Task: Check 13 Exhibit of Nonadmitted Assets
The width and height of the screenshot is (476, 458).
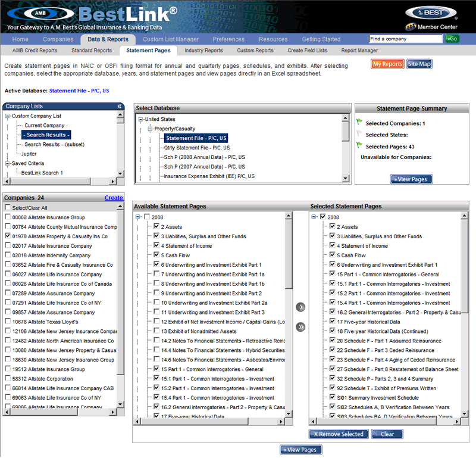Action: tap(156, 331)
